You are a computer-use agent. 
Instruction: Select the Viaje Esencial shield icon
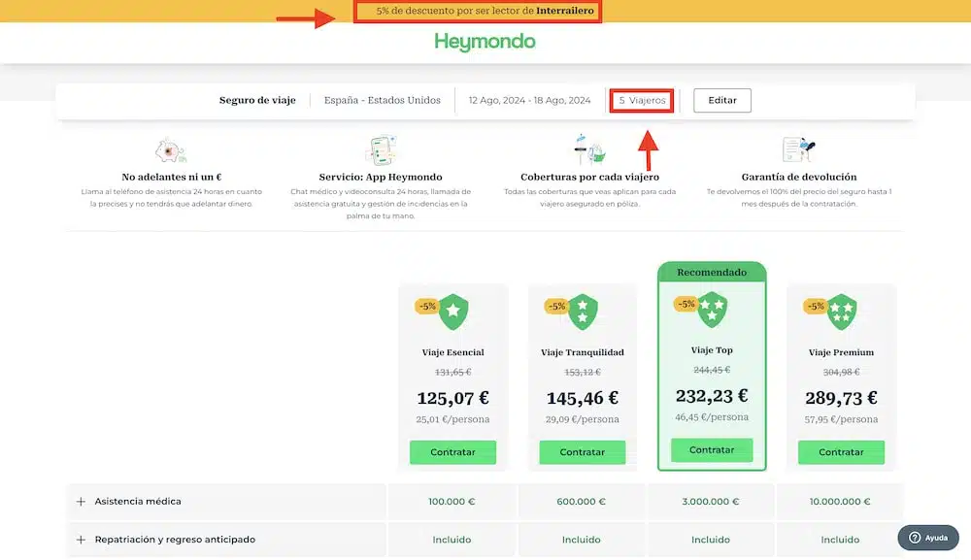[x=452, y=311]
